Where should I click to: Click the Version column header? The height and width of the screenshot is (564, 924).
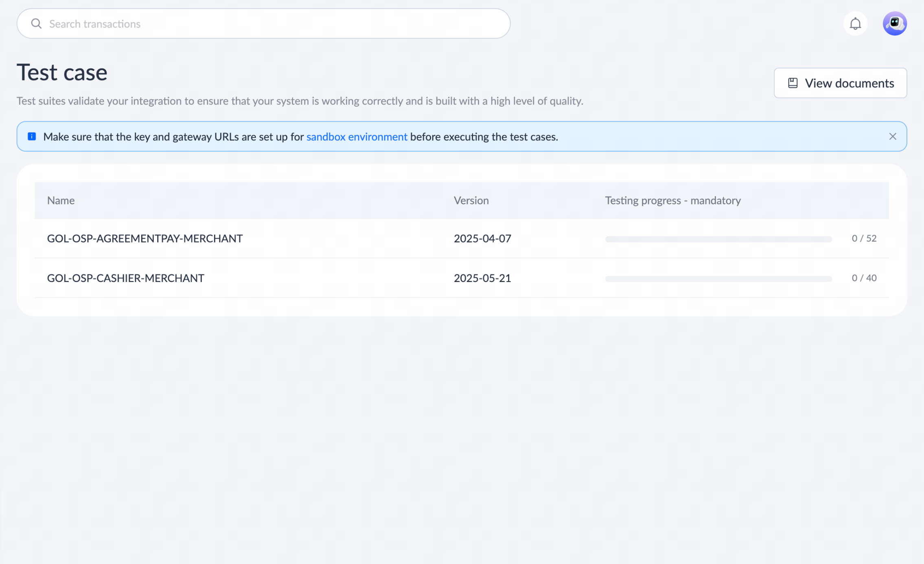tap(471, 200)
